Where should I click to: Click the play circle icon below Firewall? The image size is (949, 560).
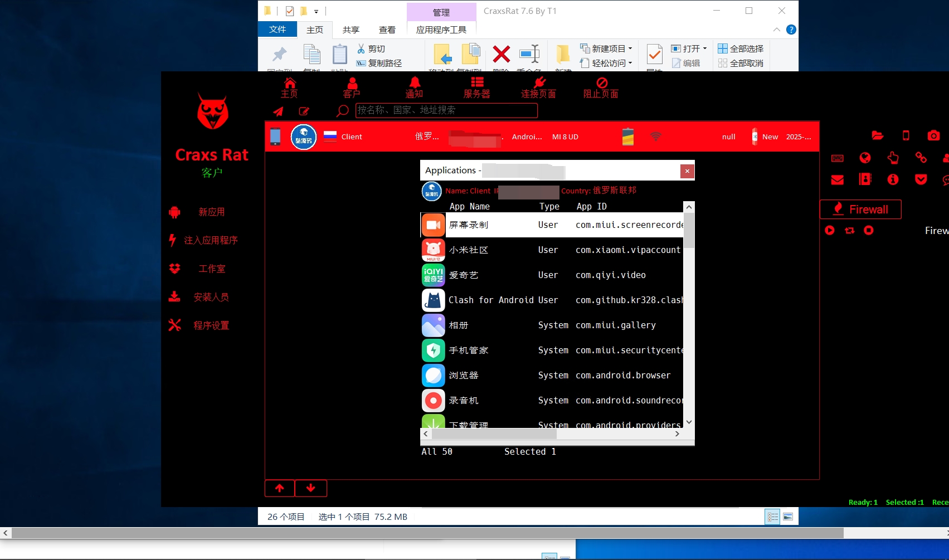coord(830,230)
